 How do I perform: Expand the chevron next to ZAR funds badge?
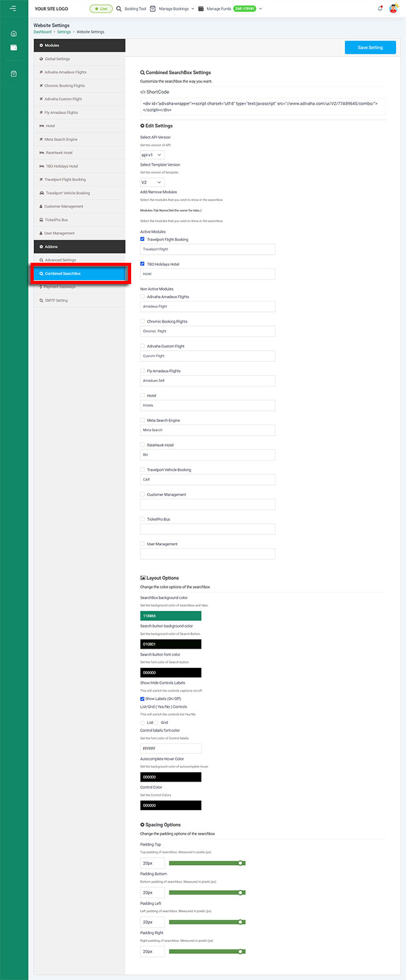260,9
